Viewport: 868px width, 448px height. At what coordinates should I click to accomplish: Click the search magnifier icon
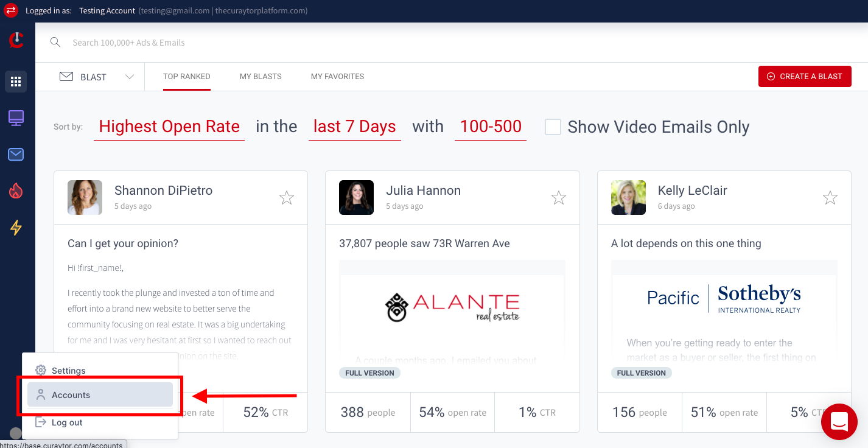55,42
